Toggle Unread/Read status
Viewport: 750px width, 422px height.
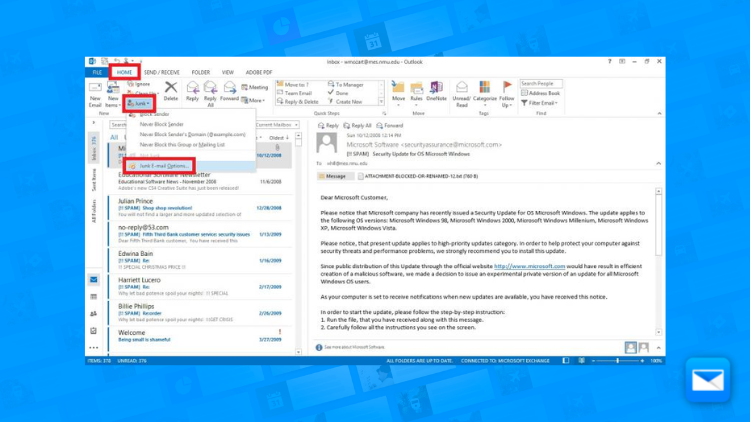(x=462, y=94)
